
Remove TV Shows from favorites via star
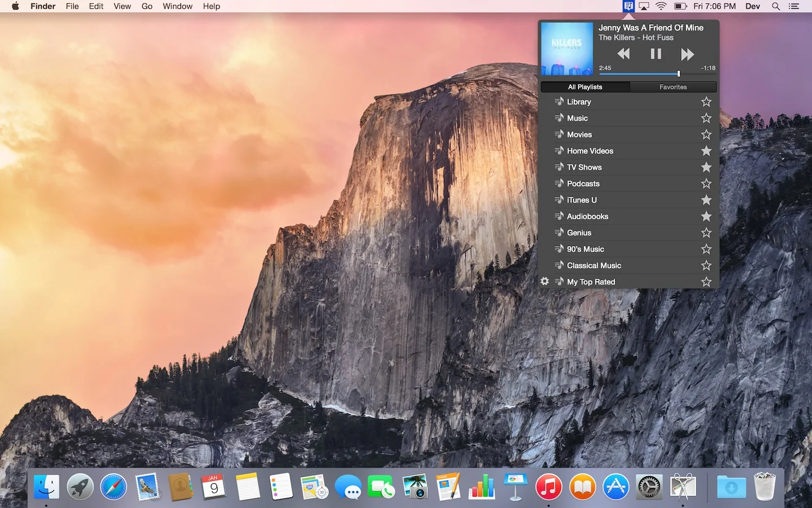tap(706, 167)
